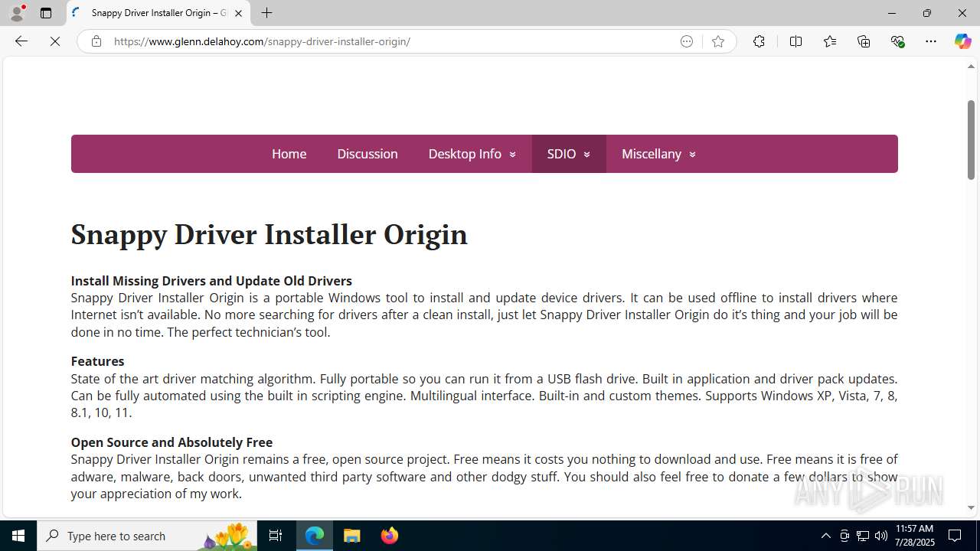Stop loading the page
980x551 pixels.
point(55,41)
